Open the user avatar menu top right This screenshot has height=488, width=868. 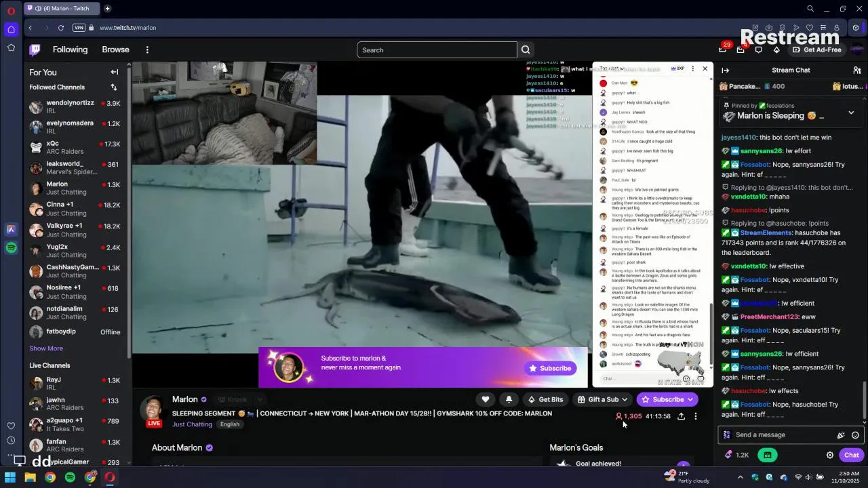pos(858,49)
